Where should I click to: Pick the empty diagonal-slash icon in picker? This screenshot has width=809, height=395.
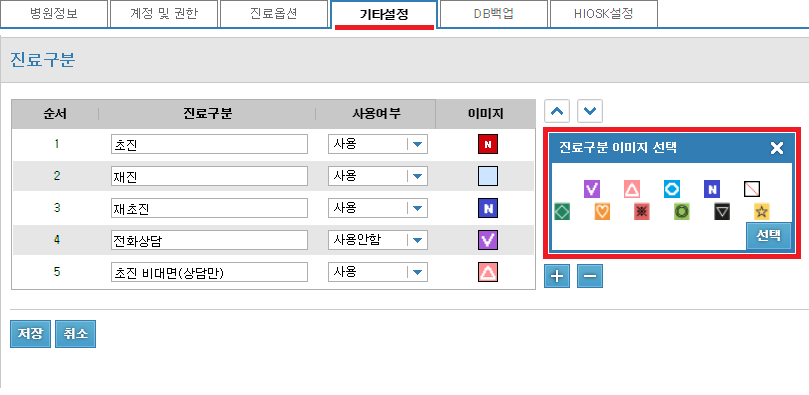752,189
